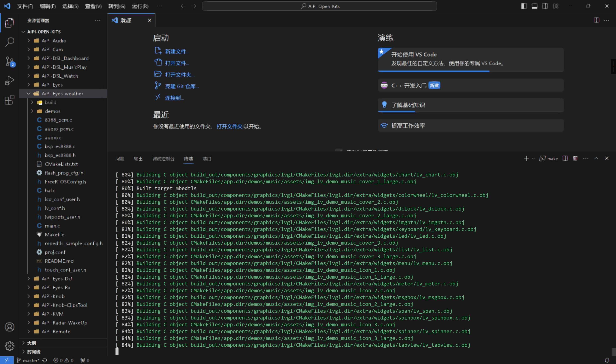Click the AiPi-Open-Kits command center search box

(x=319, y=6)
